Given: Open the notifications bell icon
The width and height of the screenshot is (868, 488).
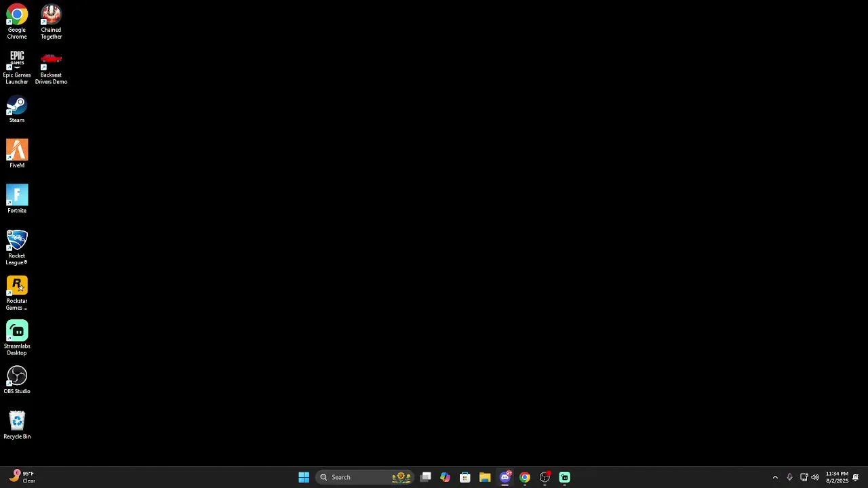Looking at the screenshot, I should point(856,477).
